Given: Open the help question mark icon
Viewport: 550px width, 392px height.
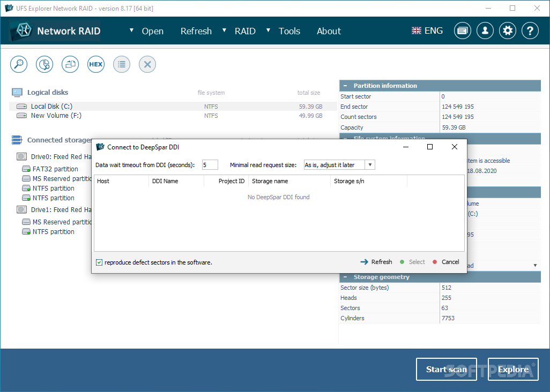Looking at the screenshot, I should (x=530, y=31).
